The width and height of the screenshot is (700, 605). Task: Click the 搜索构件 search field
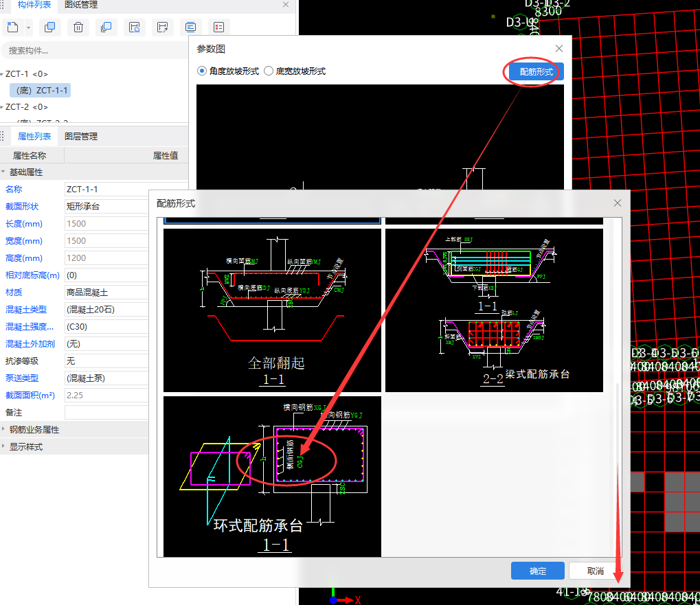point(95,50)
